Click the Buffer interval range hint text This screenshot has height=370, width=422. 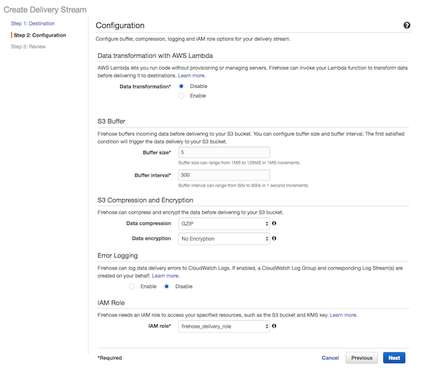tap(243, 185)
